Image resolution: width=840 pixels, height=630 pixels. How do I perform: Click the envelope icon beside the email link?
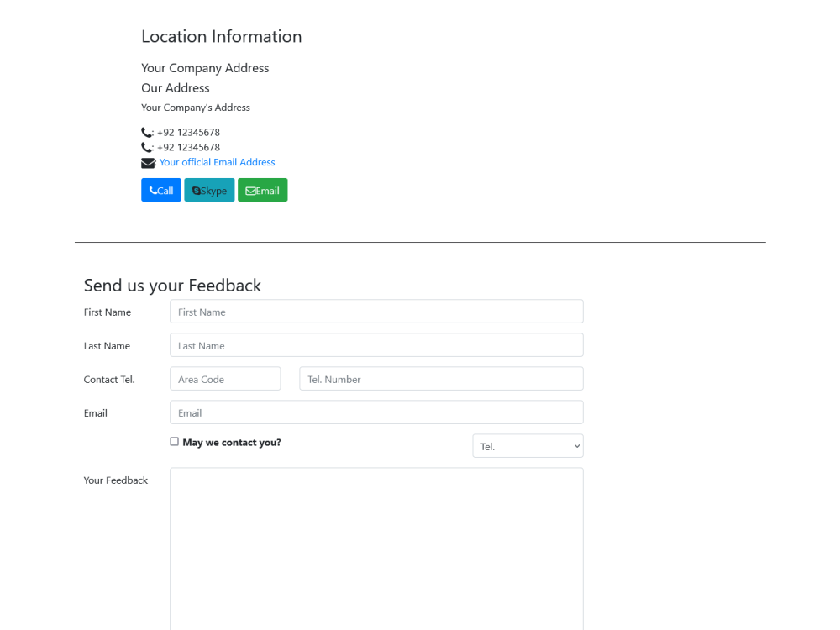click(148, 163)
